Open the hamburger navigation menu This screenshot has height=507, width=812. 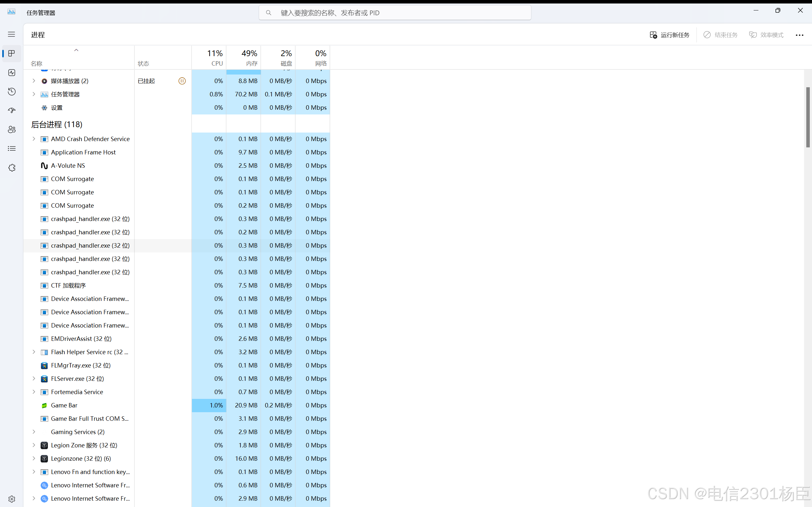(11, 34)
